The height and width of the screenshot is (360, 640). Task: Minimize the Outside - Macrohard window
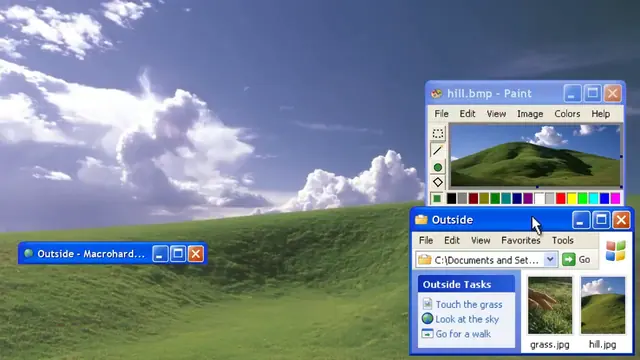tap(160, 253)
